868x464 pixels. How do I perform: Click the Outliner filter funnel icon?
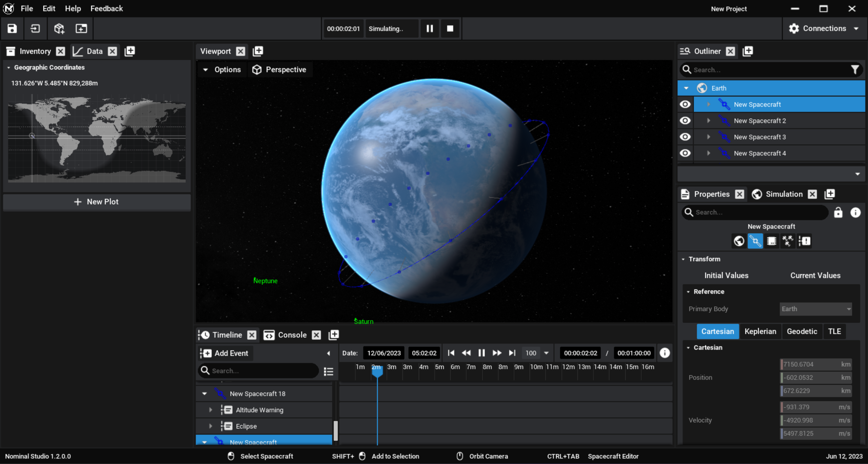(x=855, y=69)
